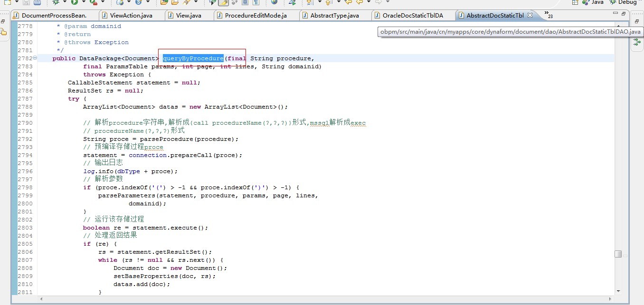Maximize the editor area
Screen dimensions: 644x305
(x=624, y=14)
